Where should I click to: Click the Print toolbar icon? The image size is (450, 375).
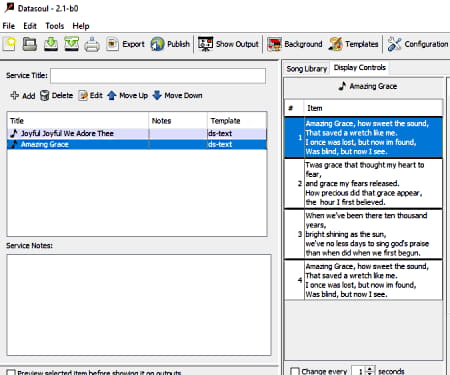[92, 44]
